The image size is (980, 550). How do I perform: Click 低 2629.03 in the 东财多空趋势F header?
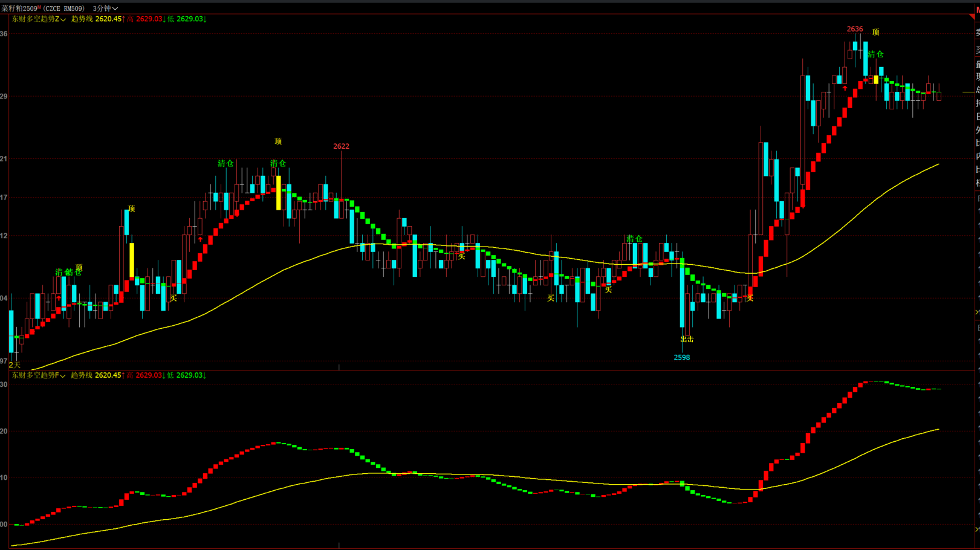click(186, 375)
